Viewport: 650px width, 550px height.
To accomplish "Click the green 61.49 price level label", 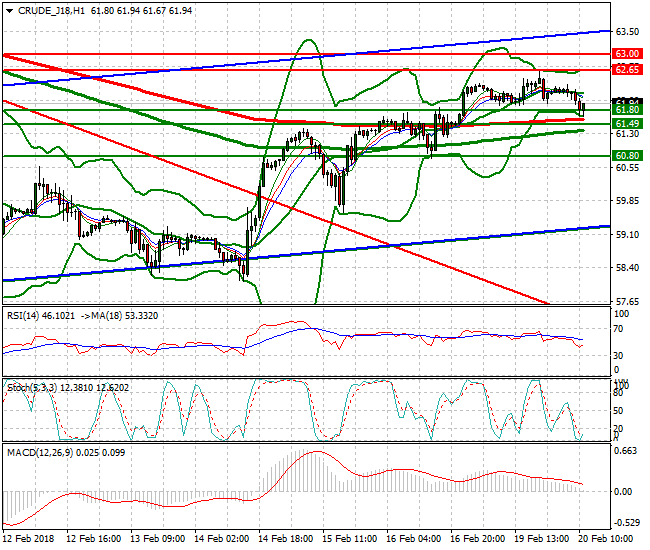I will click(627, 124).
